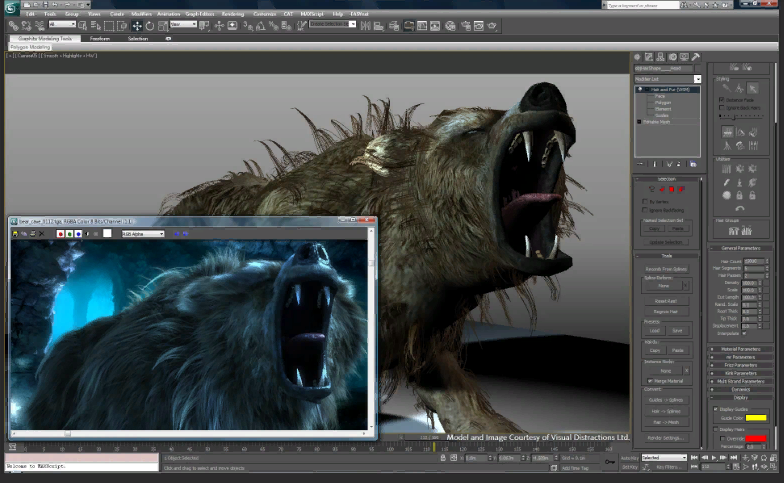The height and width of the screenshot is (483, 784).
Task: Click the Undo styling arrow icon
Action: pos(740,208)
